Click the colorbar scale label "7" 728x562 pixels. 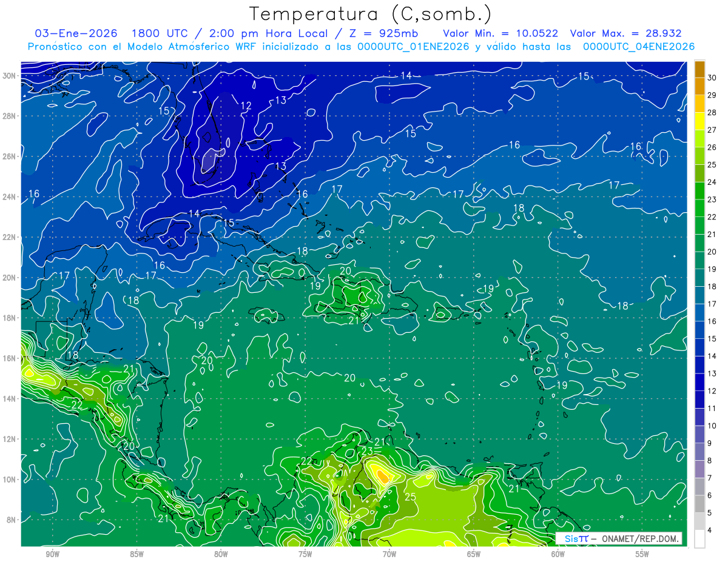click(x=710, y=478)
